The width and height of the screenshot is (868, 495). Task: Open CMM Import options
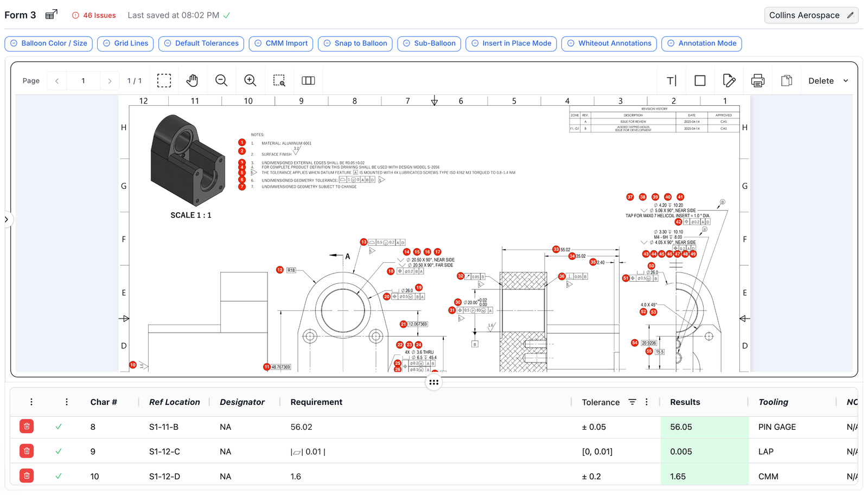[x=280, y=43]
